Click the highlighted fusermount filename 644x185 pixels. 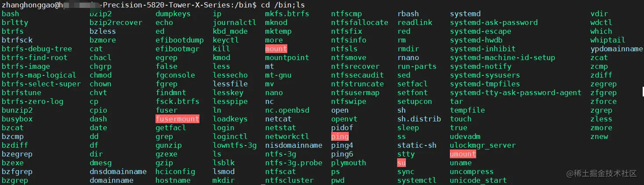pyautogui.click(x=177, y=119)
